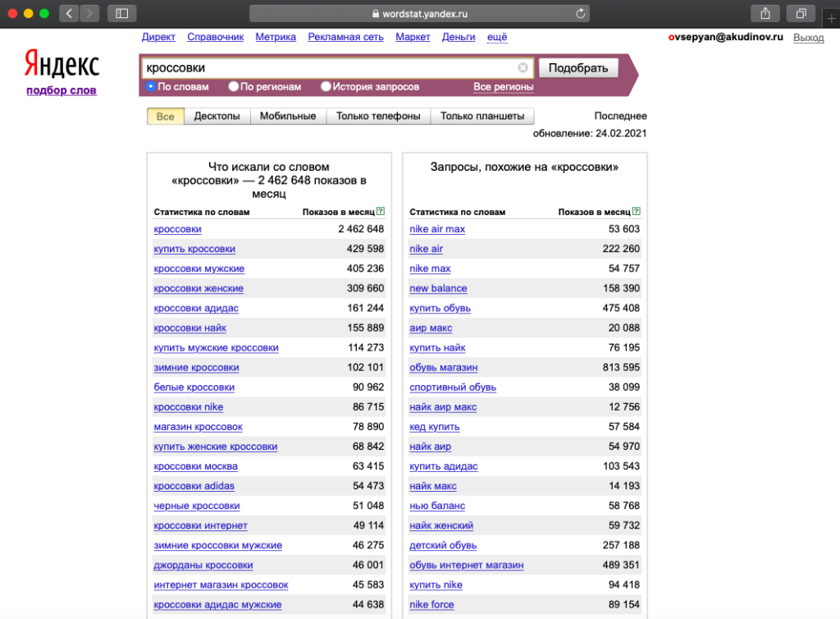Open the 'Все регионы' region selector
This screenshot has height=619, width=840.
click(x=503, y=87)
